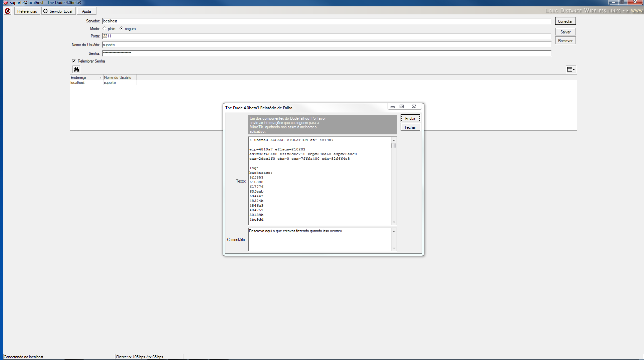Click the Remover button
Image resolution: width=644 pixels, height=360 pixels.
(565, 40)
